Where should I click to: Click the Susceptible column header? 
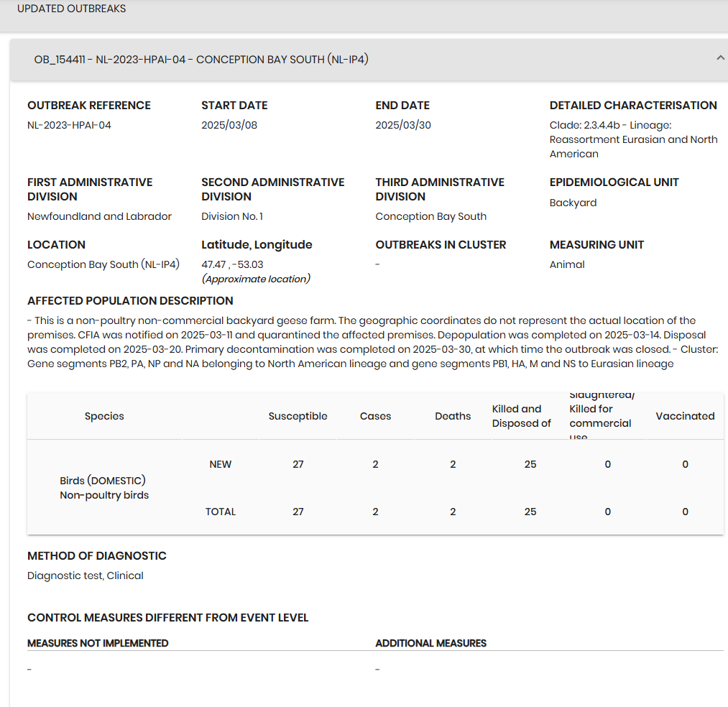(298, 416)
